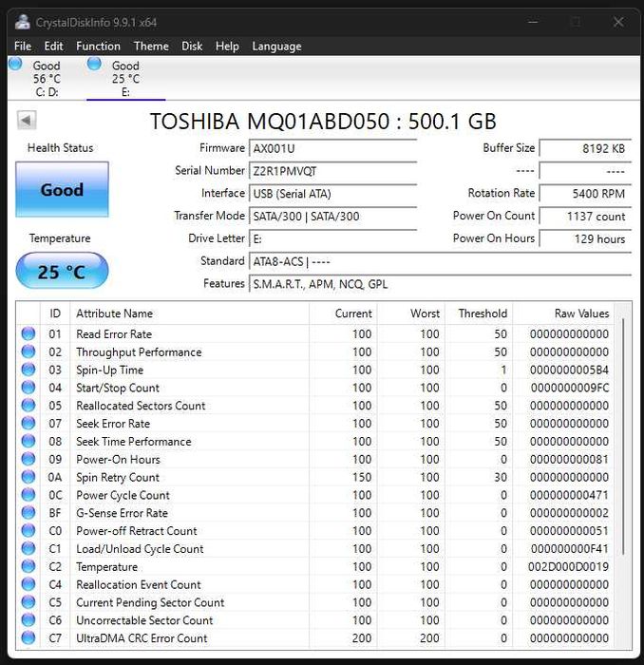Screen dimensions: 644x665
Task: Open the Disk menu
Action: point(192,47)
